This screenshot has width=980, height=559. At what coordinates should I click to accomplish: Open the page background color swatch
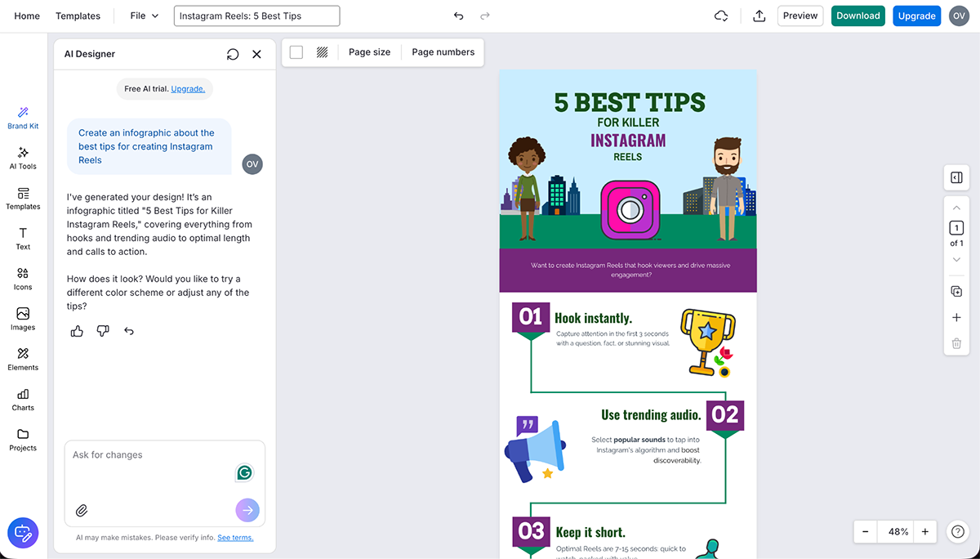[x=295, y=51]
